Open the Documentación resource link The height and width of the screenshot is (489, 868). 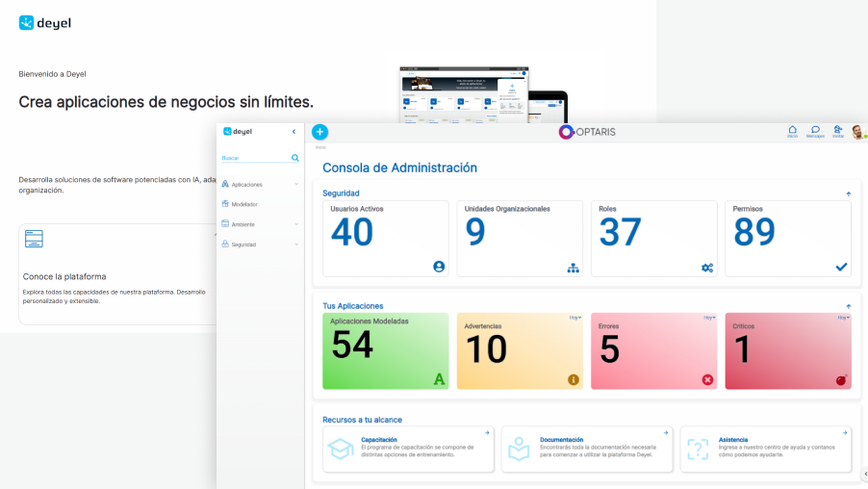click(x=562, y=439)
